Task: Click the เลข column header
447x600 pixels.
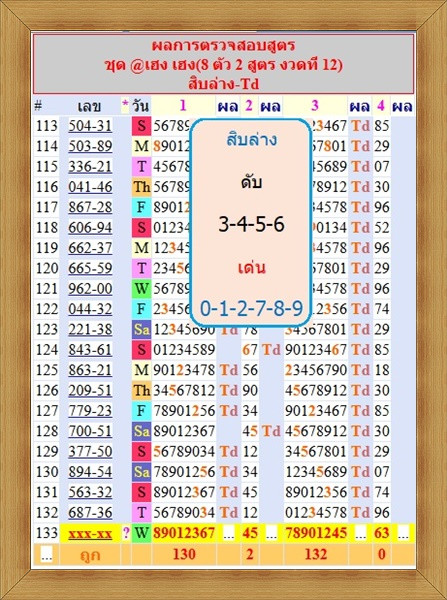Action: pos(90,106)
